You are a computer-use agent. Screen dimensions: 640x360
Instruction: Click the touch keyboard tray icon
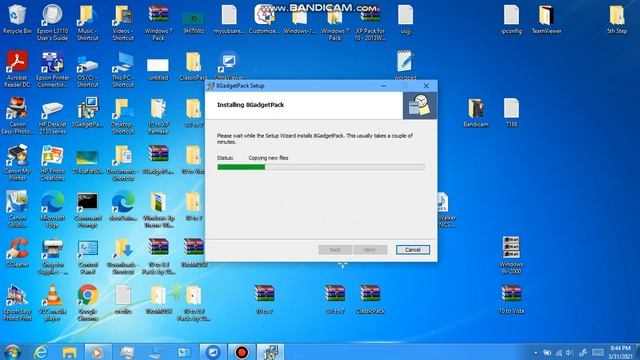(x=598, y=353)
